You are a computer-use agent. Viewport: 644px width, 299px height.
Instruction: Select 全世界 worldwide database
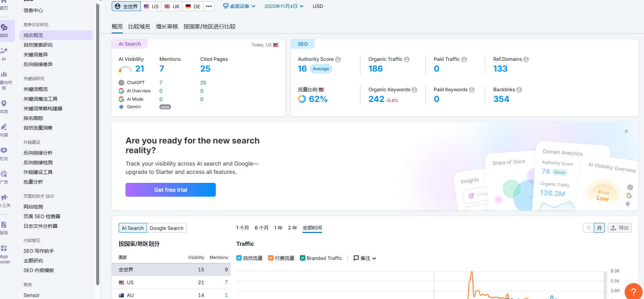click(126, 6)
